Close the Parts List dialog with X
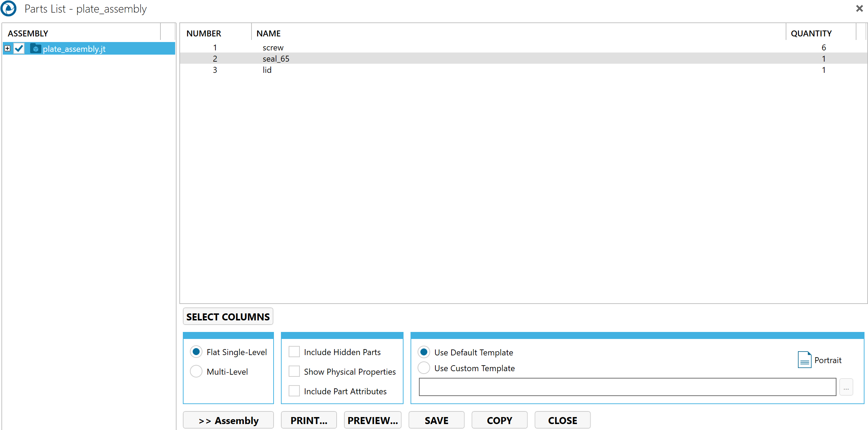Viewport: 868px width, 430px height. click(859, 8)
